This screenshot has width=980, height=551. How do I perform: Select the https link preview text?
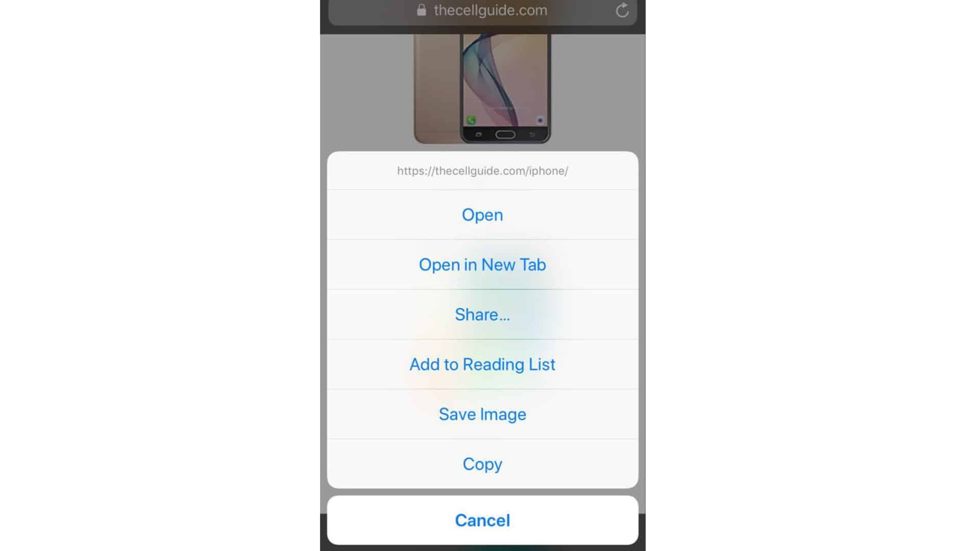(x=482, y=170)
